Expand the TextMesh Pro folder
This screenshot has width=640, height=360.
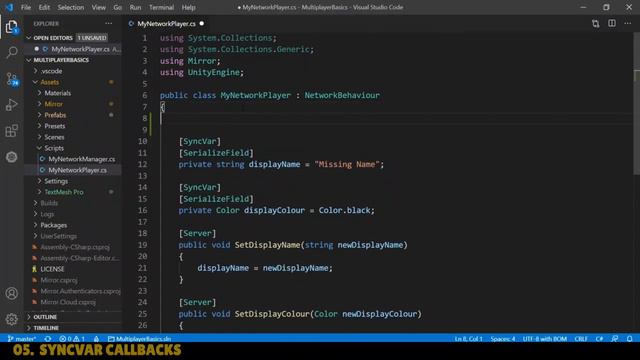64,192
